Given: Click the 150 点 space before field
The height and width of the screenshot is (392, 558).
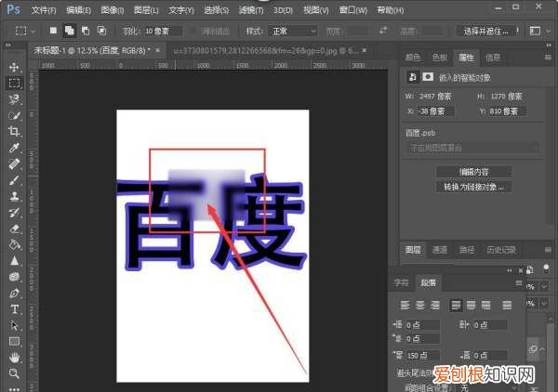Looking at the screenshot, I should coord(422,355).
